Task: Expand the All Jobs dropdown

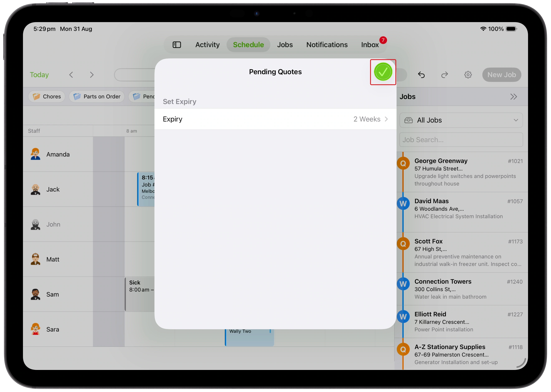Action: (461, 120)
